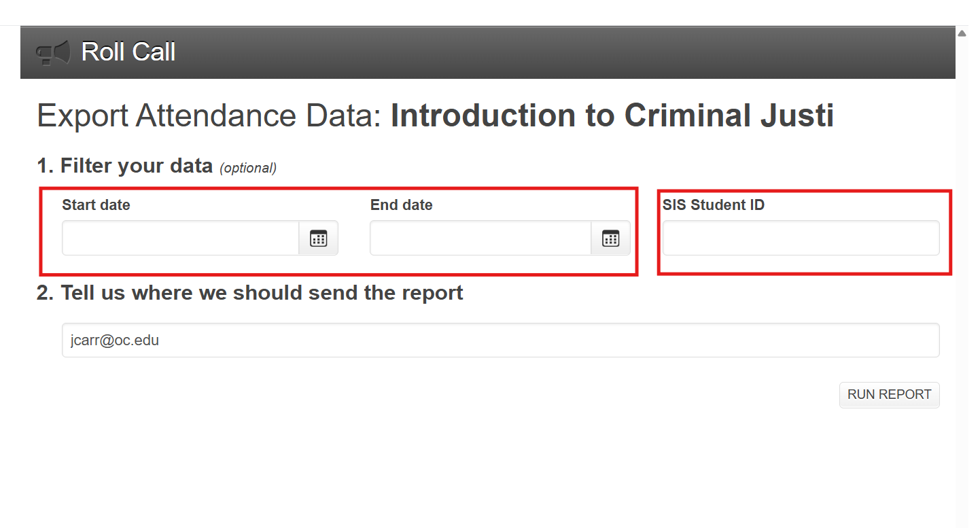Select the jcarr@oc.edu email field
The width and height of the screenshot is (980, 528).
coord(501,340)
